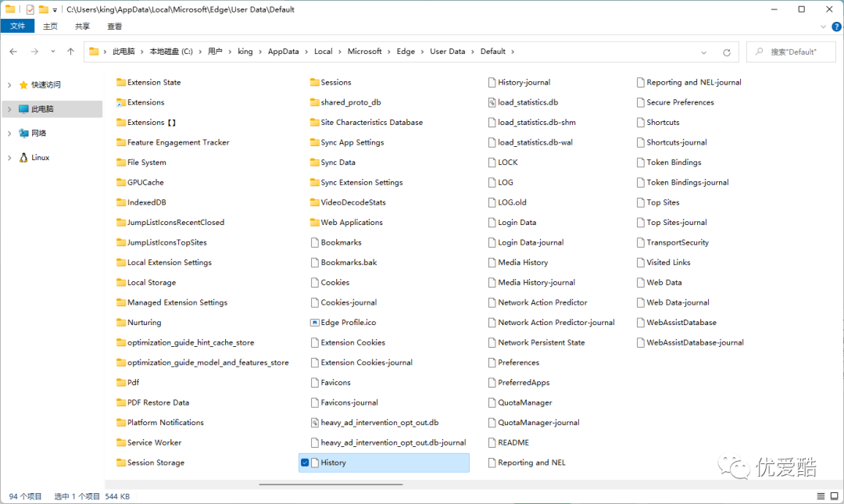Click the Network icon in sidebar
The width and height of the screenshot is (844, 504).
(x=23, y=133)
